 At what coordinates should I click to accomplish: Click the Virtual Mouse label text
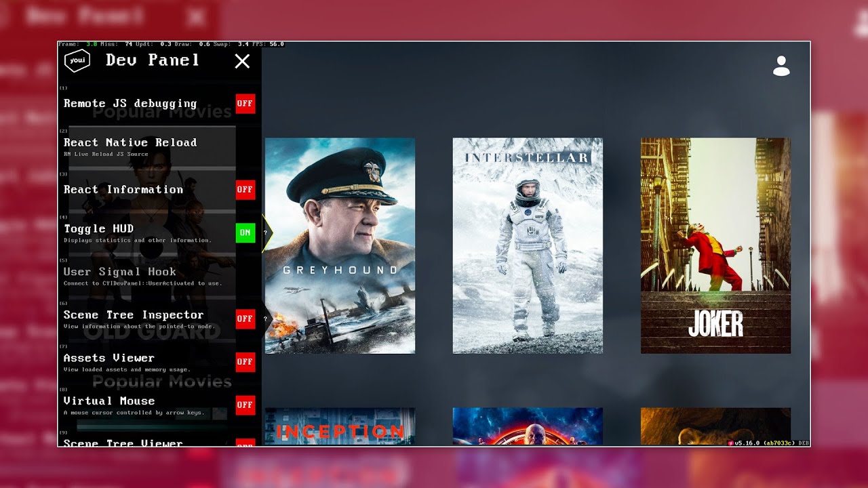pos(109,401)
